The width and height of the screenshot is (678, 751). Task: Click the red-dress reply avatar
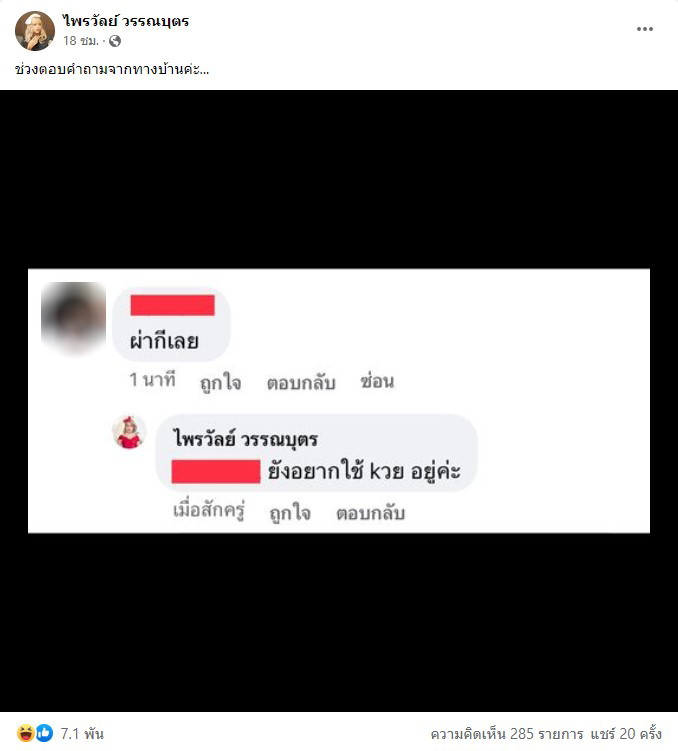pyautogui.click(x=128, y=432)
